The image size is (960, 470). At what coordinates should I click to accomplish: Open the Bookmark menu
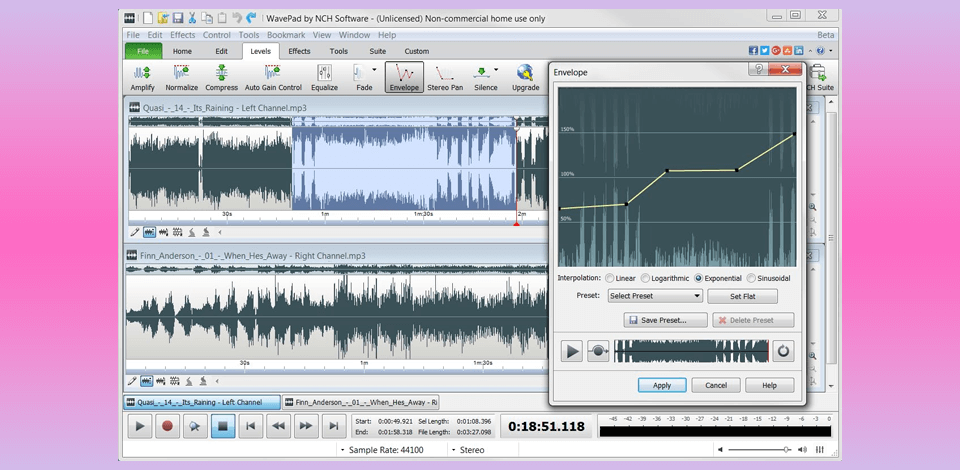[285, 35]
